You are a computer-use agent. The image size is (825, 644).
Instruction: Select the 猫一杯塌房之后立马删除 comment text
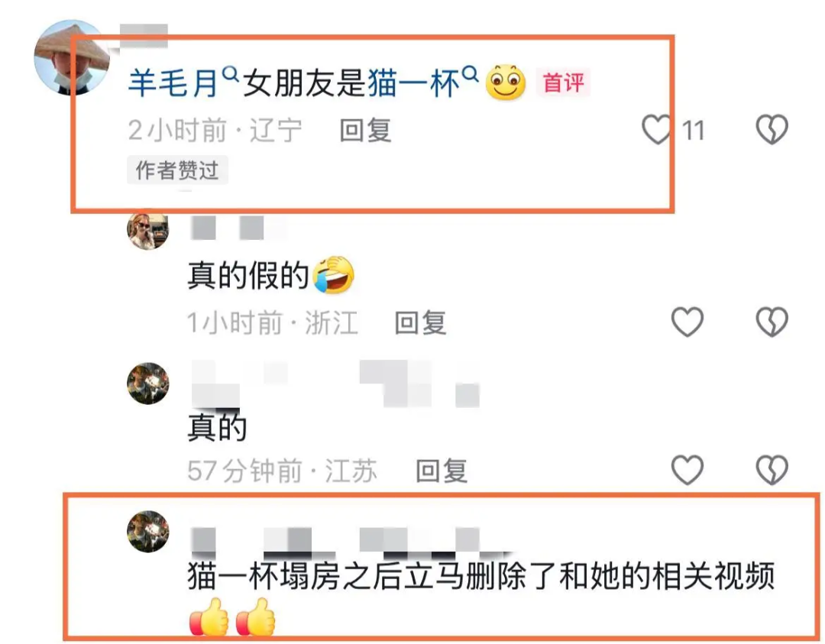[481, 576]
